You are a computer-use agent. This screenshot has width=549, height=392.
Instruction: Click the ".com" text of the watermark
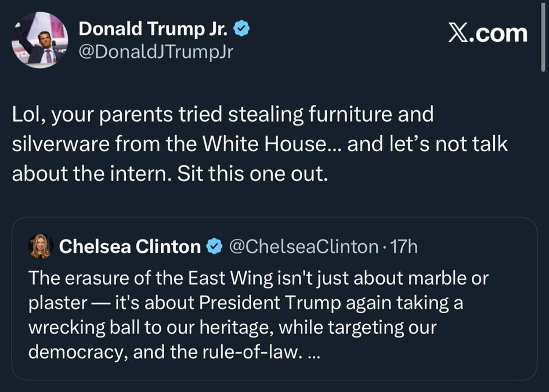(x=499, y=33)
